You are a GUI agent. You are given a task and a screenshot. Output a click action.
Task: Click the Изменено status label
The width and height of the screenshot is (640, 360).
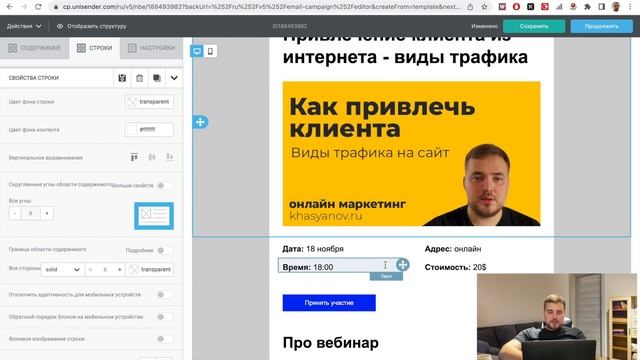pos(484,26)
